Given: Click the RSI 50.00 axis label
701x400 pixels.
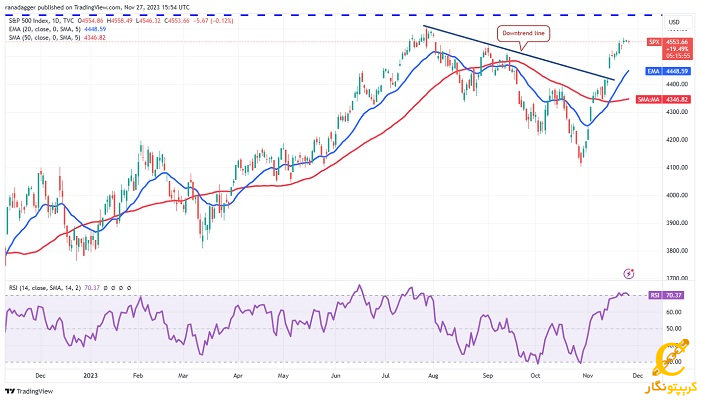Looking at the screenshot, I should point(675,328).
